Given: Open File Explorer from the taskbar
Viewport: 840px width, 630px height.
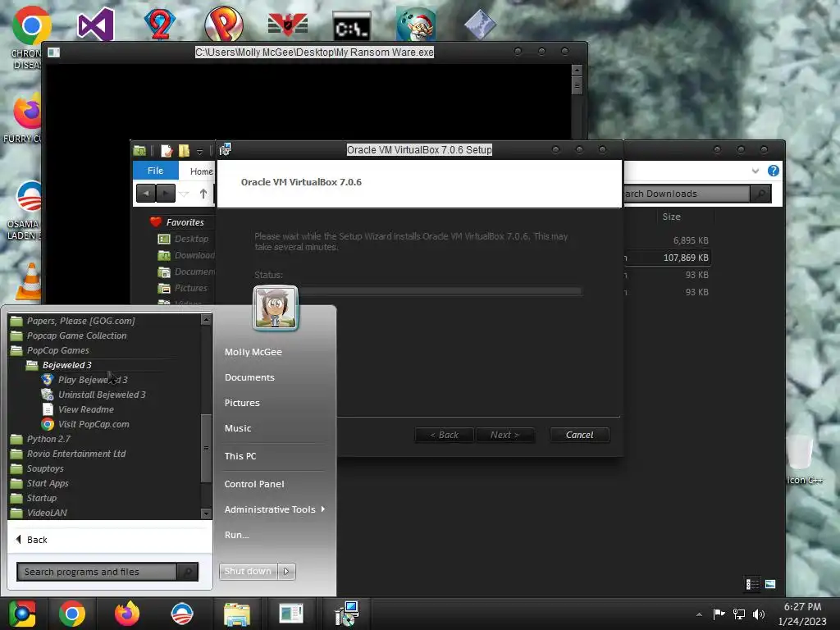Looking at the screenshot, I should (x=236, y=614).
